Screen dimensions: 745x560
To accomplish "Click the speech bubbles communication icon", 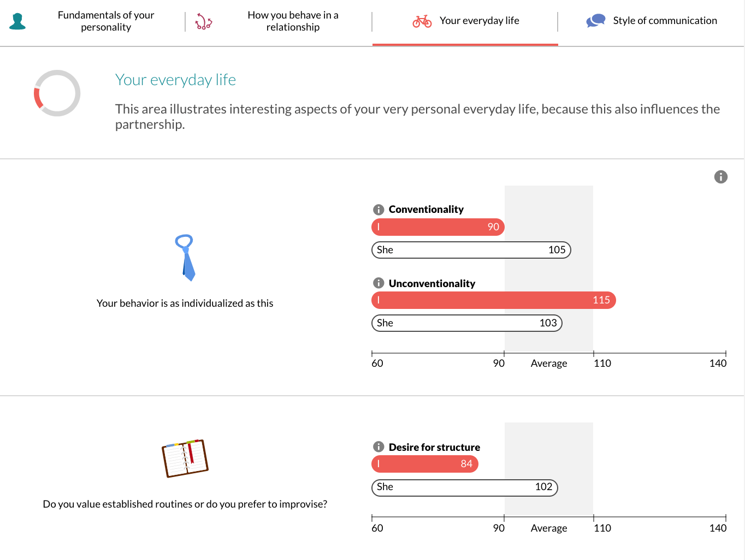I will [595, 21].
